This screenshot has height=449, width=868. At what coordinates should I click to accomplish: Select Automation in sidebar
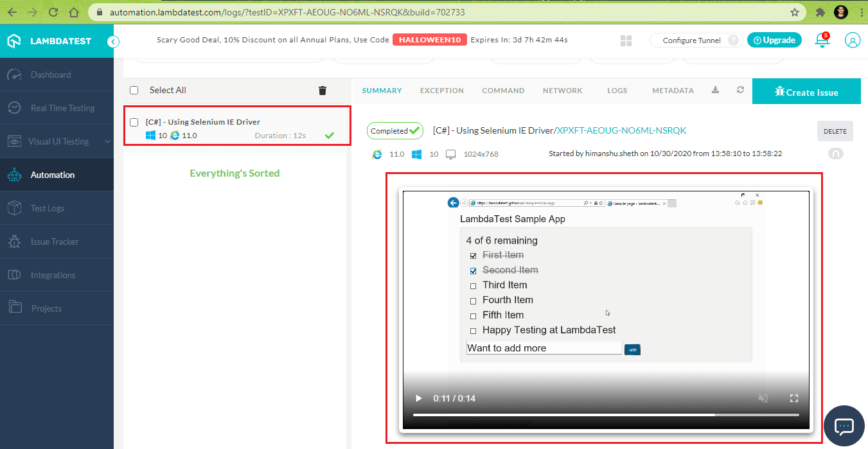57,175
